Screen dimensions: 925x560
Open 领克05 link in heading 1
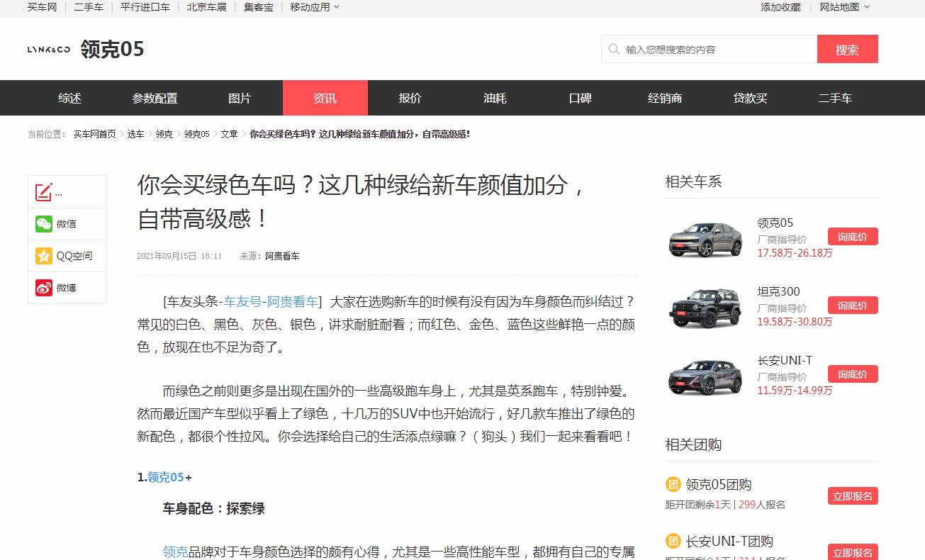pyautogui.click(x=165, y=478)
